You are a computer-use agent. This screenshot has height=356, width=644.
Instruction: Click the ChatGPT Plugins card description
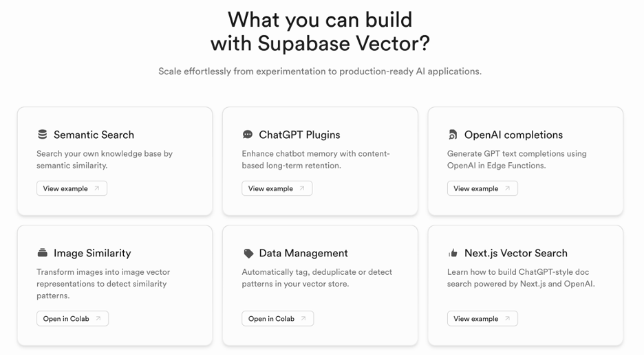click(316, 159)
